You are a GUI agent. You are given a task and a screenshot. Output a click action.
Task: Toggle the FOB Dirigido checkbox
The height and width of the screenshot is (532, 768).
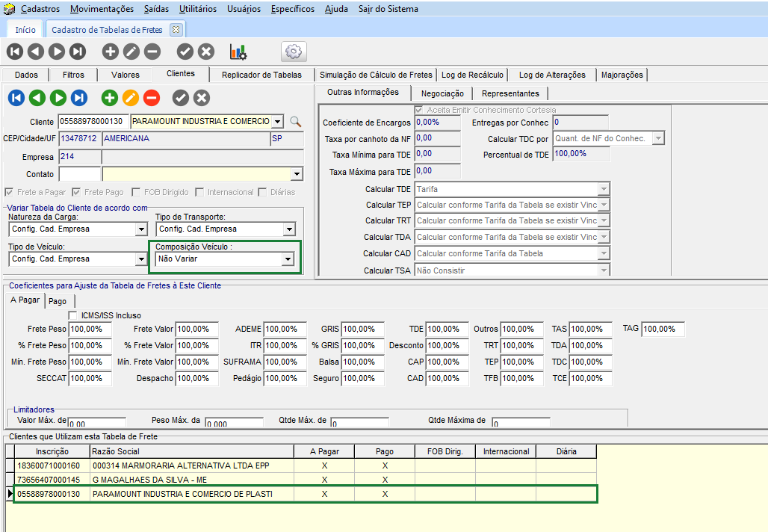tap(136, 192)
